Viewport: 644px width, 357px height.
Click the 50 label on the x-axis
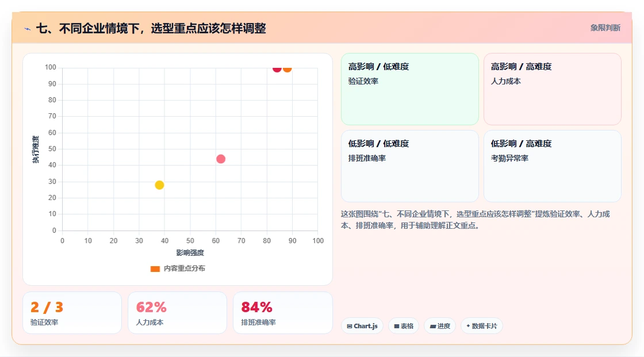[x=190, y=241]
